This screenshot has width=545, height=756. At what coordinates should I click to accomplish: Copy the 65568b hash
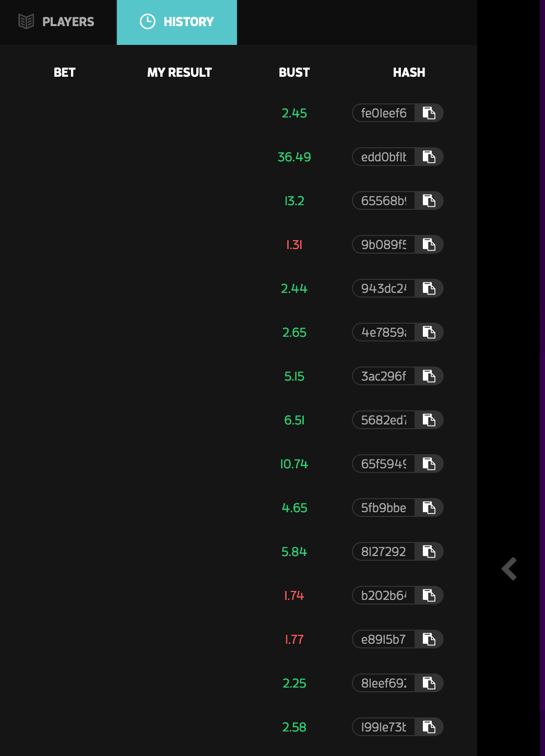point(429,200)
